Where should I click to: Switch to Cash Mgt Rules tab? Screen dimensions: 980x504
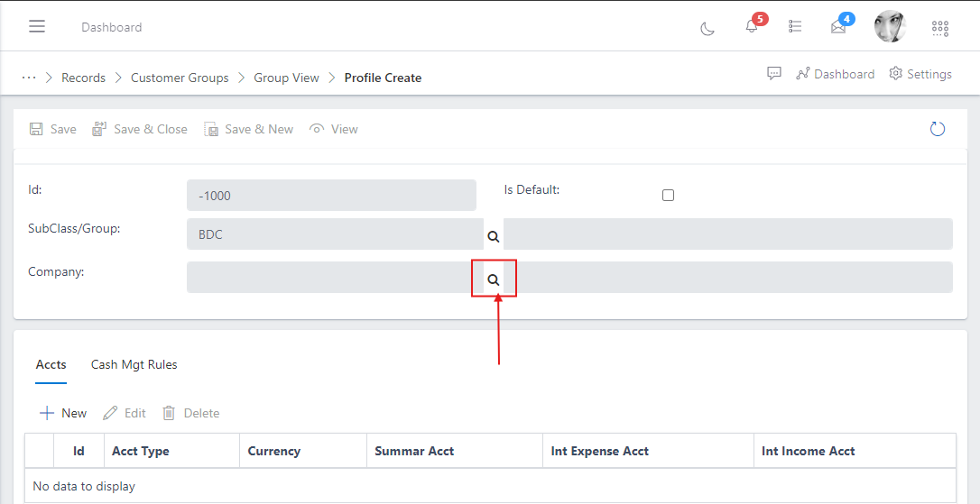pyautogui.click(x=134, y=365)
